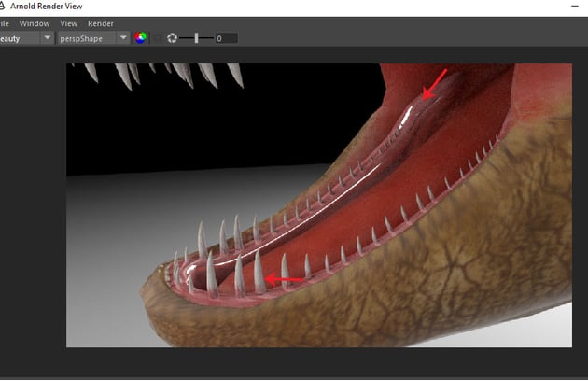Click the exposure value input field
588x380 pixels.
point(225,38)
